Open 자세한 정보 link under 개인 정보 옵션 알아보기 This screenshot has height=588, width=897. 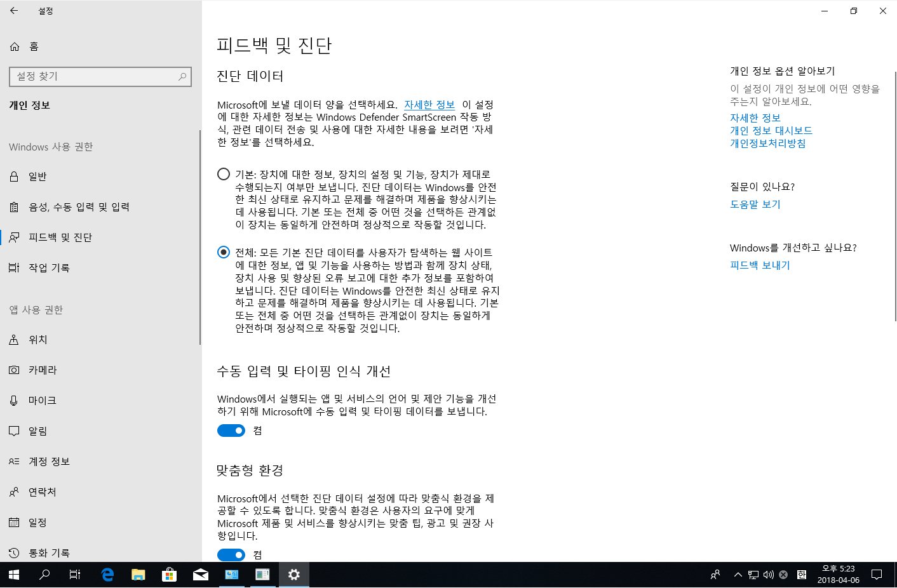point(755,118)
